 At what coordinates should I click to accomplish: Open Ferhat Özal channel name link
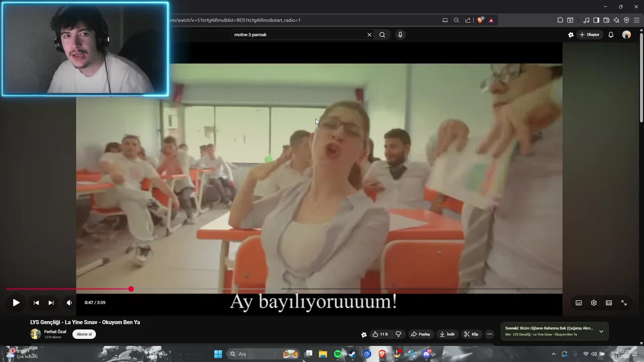55,332
